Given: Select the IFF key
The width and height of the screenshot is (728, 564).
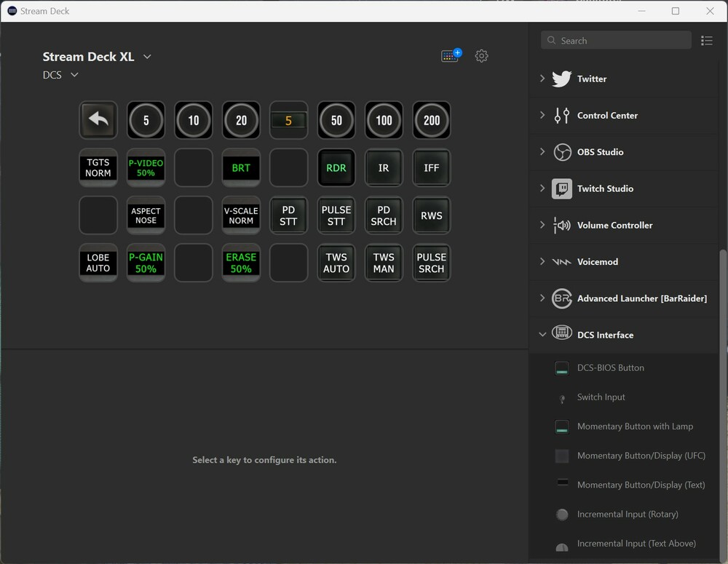Looking at the screenshot, I should [431, 167].
